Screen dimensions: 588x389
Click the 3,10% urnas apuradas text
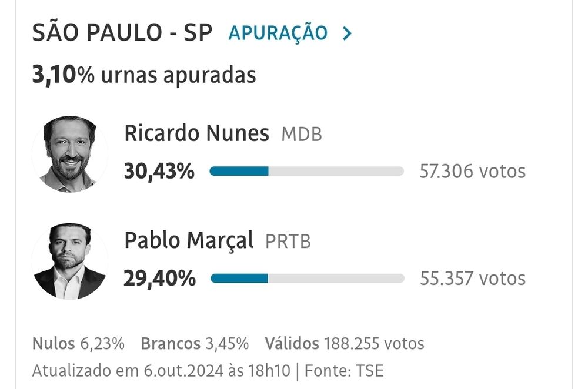[144, 75]
